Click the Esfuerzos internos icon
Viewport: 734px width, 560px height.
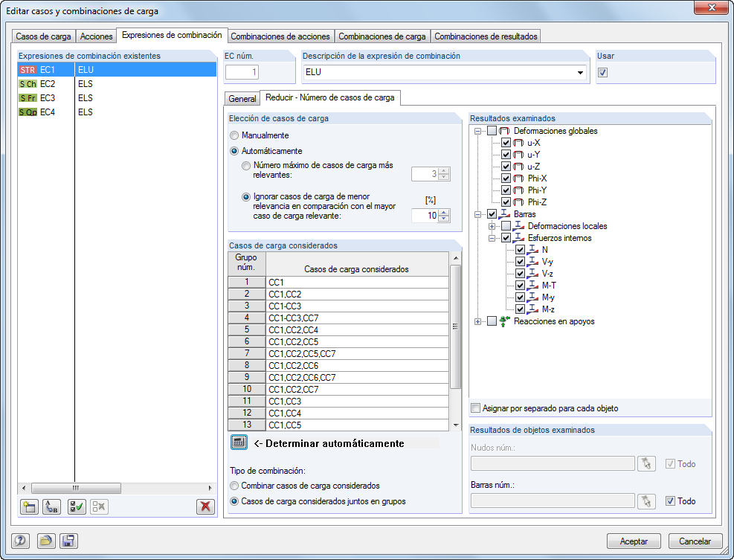point(518,238)
